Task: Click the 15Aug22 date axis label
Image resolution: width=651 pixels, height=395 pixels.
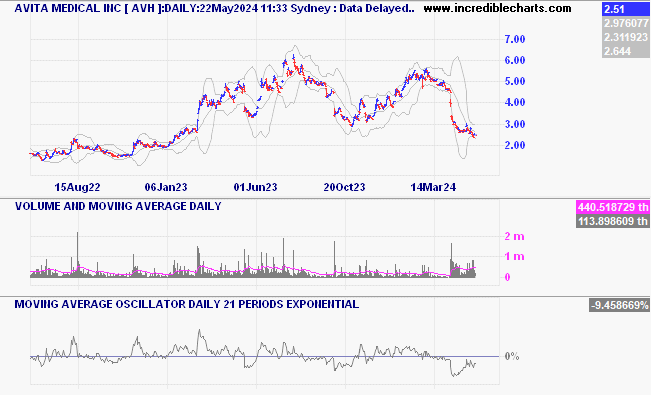Action: point(77,187)
